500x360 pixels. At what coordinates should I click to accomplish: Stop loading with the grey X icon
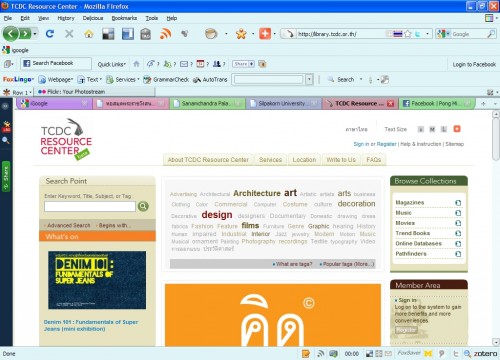pyautogui.click(x=69, y=34)
